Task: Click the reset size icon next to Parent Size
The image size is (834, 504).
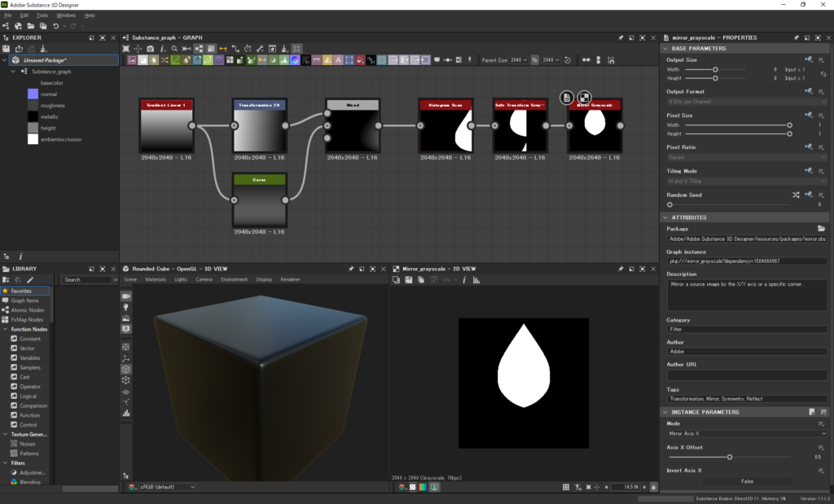Action: pyautogui.click(x=568, y=60)
